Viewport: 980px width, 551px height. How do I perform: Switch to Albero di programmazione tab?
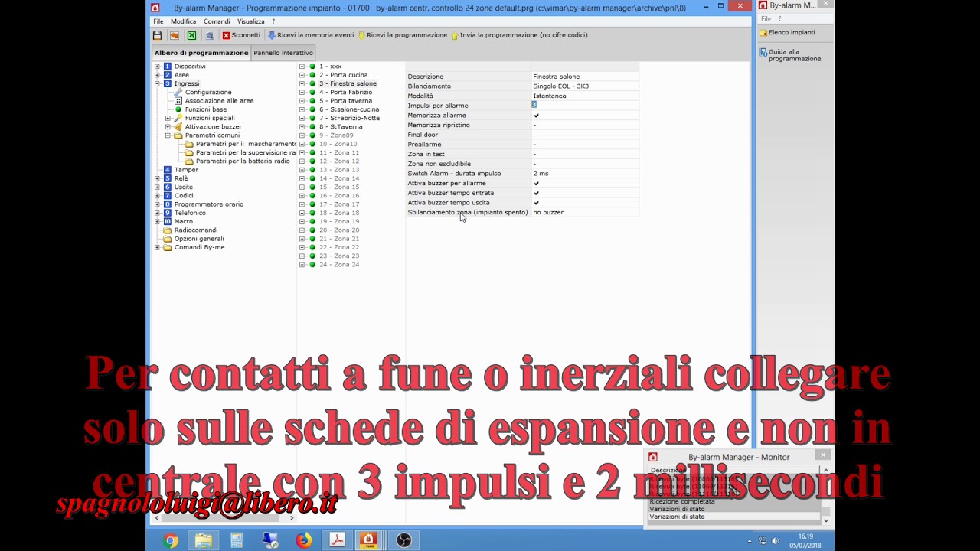pyautogui.click(x=201, y=53)
